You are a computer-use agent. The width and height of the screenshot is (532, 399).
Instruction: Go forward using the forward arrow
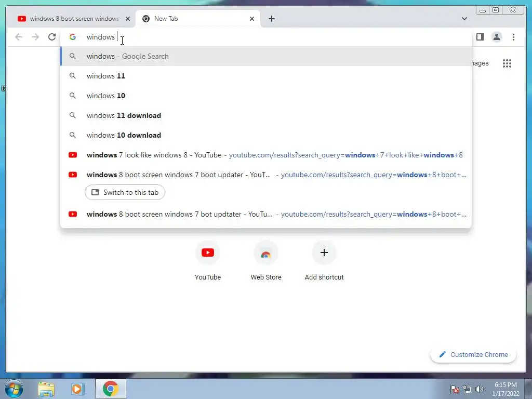35,37
